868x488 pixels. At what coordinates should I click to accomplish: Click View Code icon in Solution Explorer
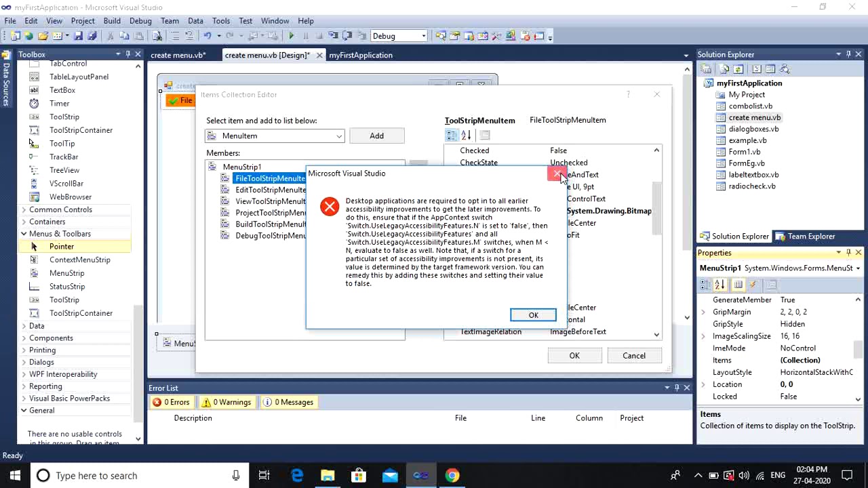coord(757,69)
